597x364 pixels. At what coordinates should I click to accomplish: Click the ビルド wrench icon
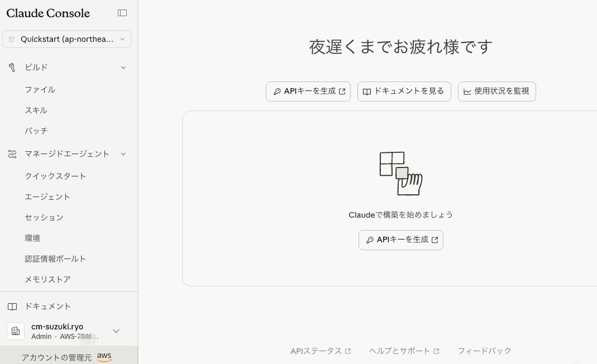(x=12, y=68)
